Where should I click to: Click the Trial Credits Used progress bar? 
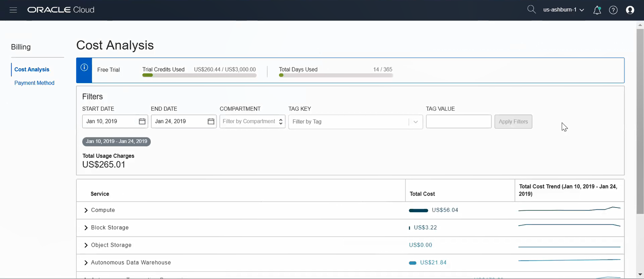(x=199, y=75)
